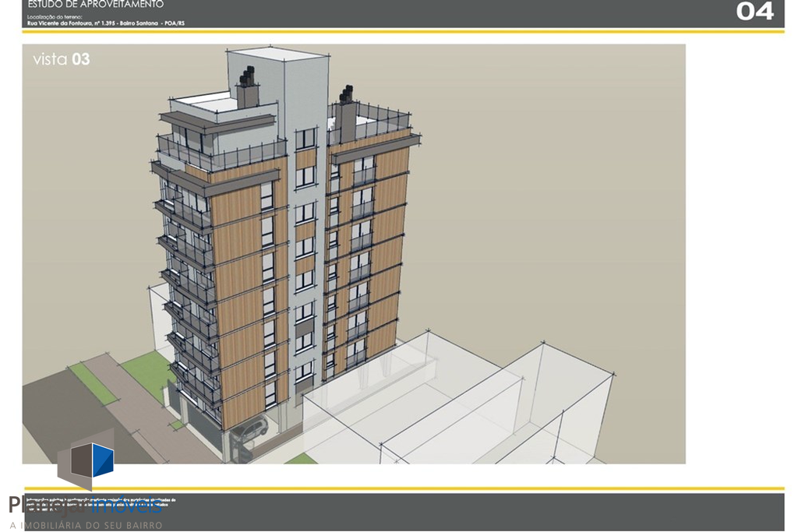This screenshot has height=532, width=798.
Task: Click the 'A imobiliária do seu bairro' tagline
Action: coord(86,525)
